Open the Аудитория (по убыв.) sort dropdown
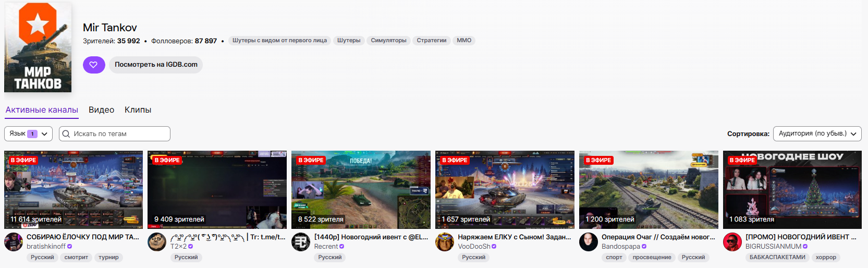 [817, 133]
